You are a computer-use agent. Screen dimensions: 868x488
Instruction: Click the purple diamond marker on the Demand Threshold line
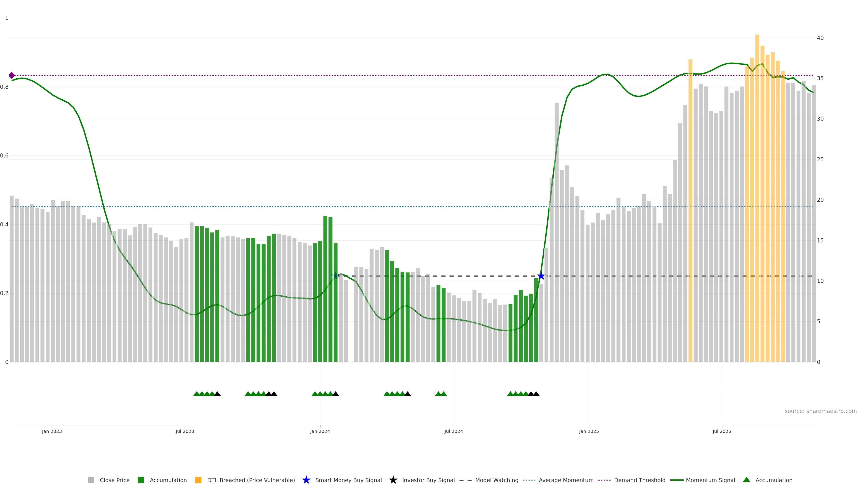click(12, 75)
